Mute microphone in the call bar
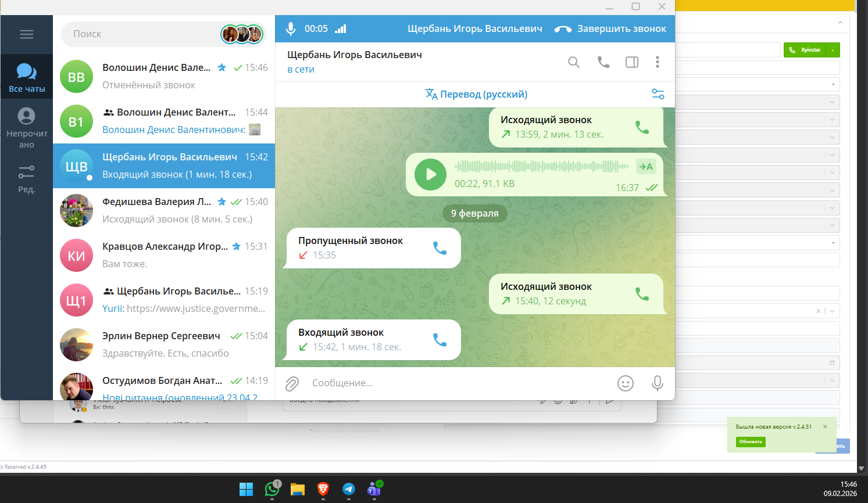 tap(291, 28)
